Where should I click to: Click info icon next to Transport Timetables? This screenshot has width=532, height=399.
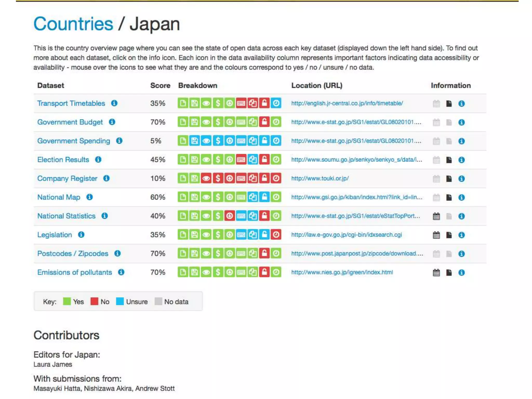tap(114, 103)
